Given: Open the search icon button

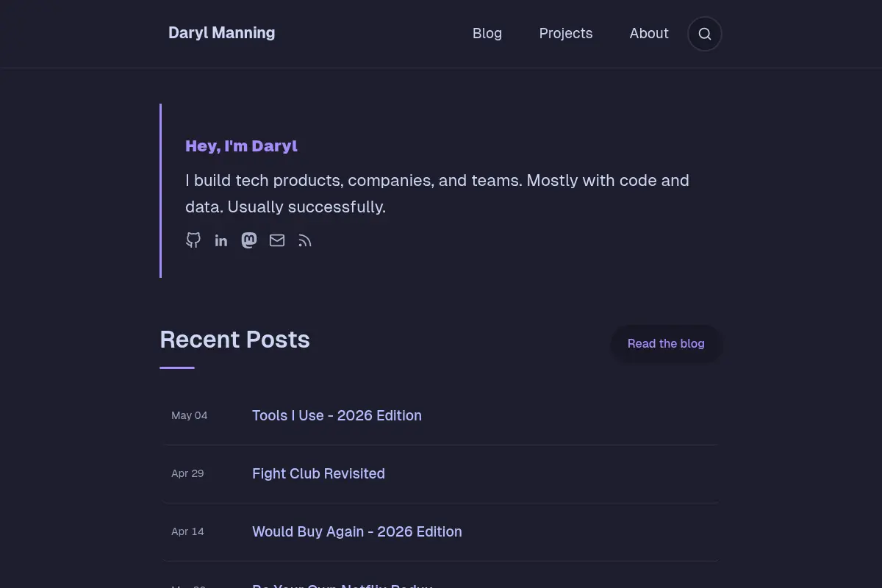Looking at the screenshot, I should tap(705, 34).
